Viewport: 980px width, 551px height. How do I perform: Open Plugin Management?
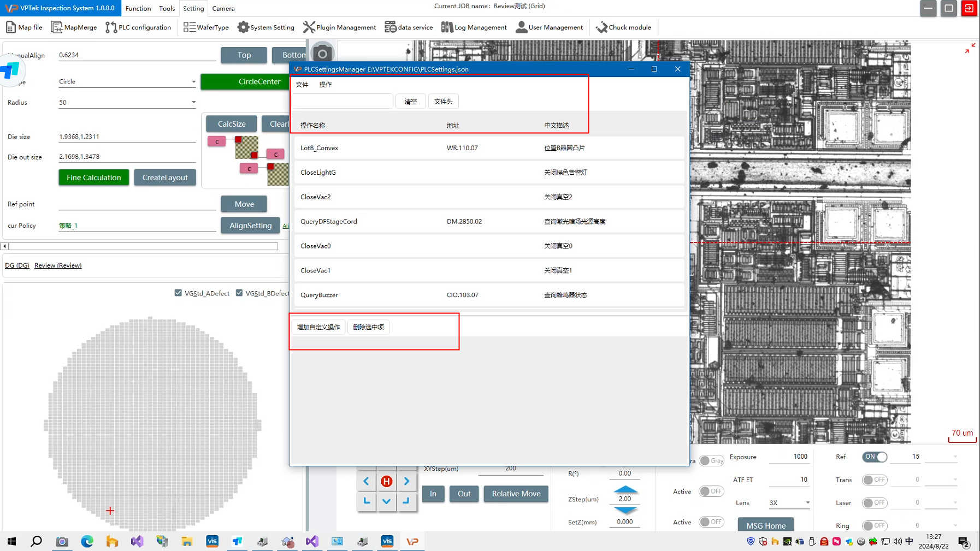(x=339, y=27)
